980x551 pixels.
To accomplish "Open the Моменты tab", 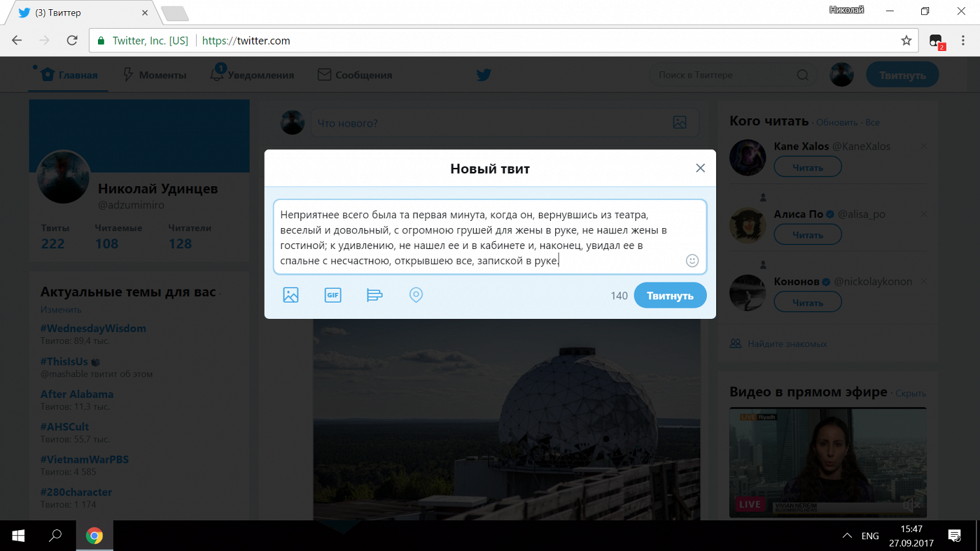I will click(x=155, y=75).
